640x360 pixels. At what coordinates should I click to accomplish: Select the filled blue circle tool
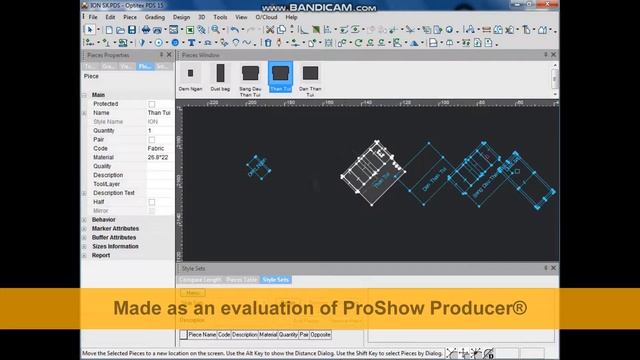(x=175, y=42)
